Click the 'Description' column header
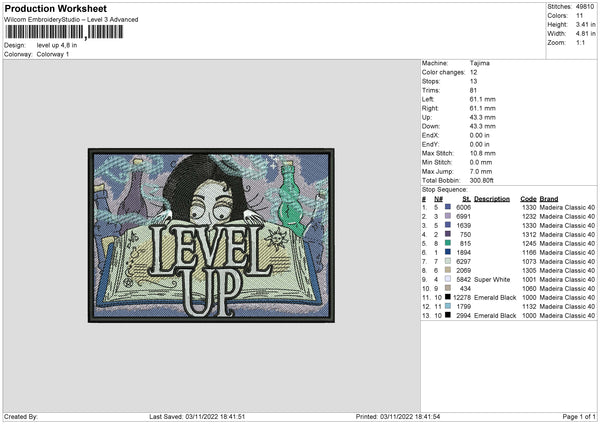This screenshot has height=424, width=600. point(492,199)
